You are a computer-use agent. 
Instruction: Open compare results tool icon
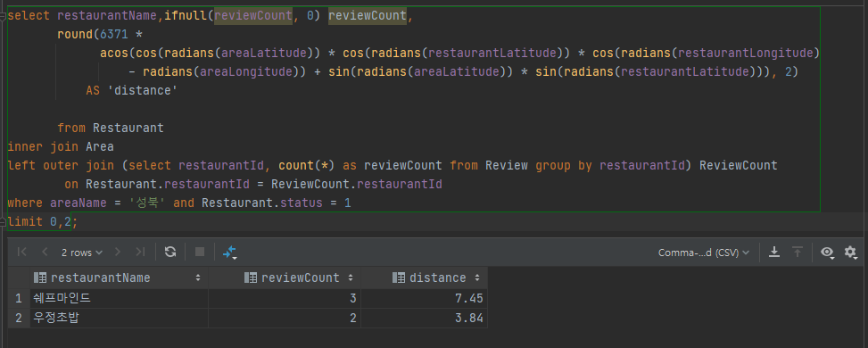[229, 253]
